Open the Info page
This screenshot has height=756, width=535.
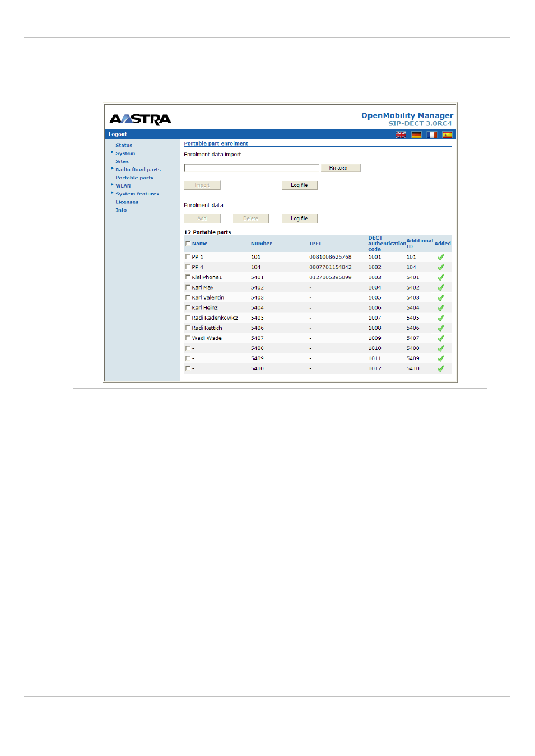tap(121, 210)
